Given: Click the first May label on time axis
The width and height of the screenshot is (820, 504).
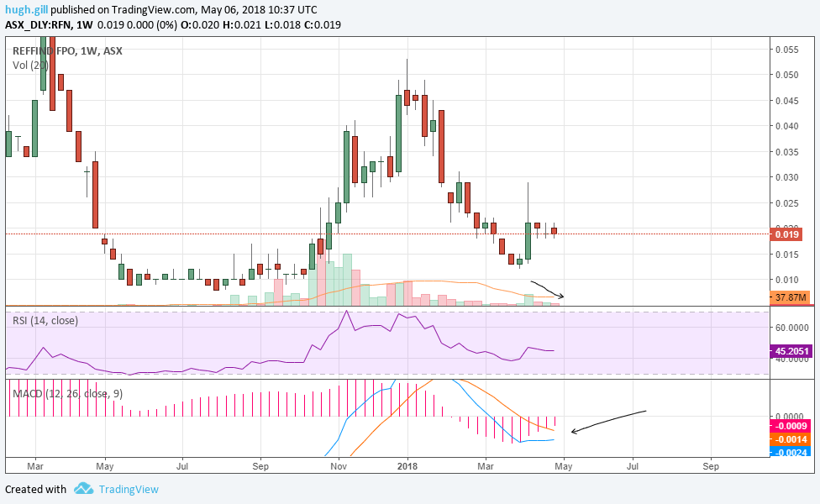Looking at the screenshot, I should coord(105,466).
